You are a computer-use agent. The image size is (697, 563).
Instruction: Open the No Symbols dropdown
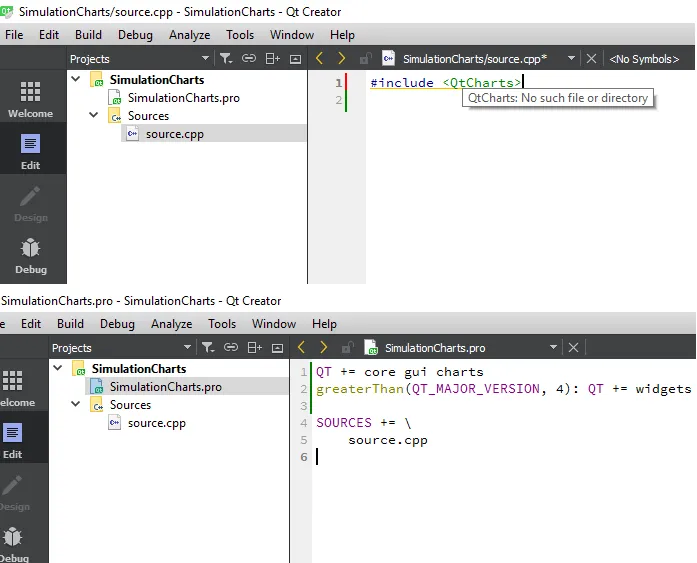tap(644, 59)
